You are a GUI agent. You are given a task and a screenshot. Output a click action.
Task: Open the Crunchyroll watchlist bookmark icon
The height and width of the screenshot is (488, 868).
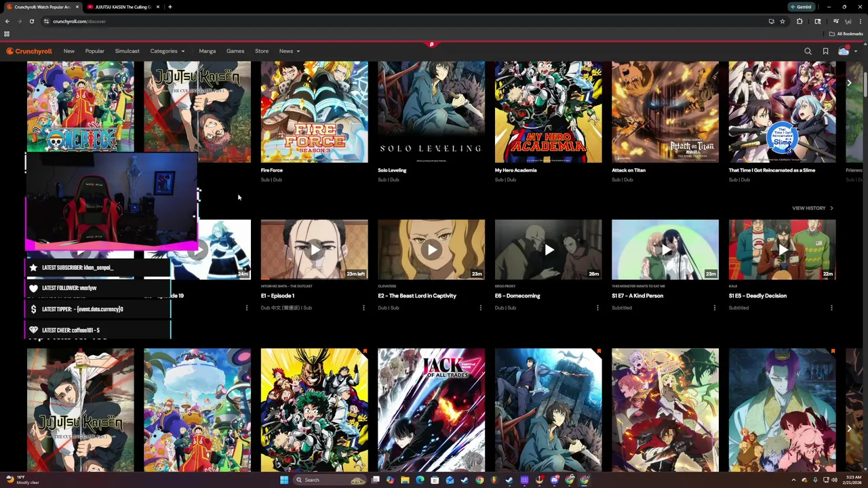click(825, 51)
